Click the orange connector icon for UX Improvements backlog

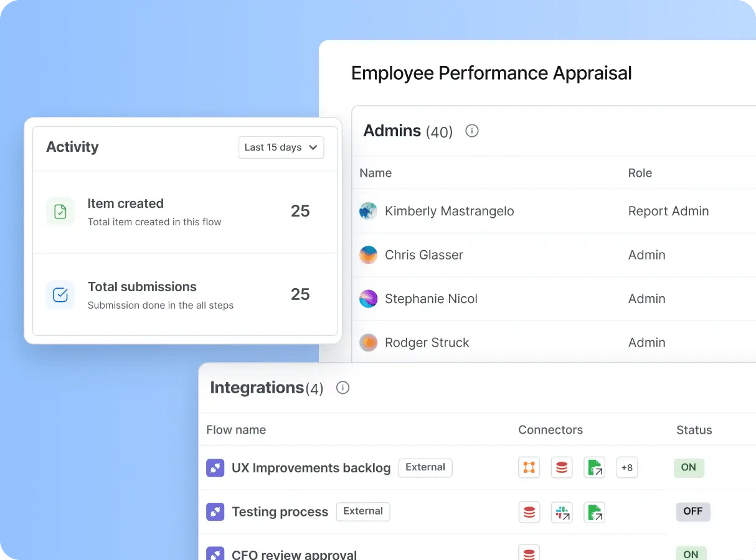click(x=529, y=468)
